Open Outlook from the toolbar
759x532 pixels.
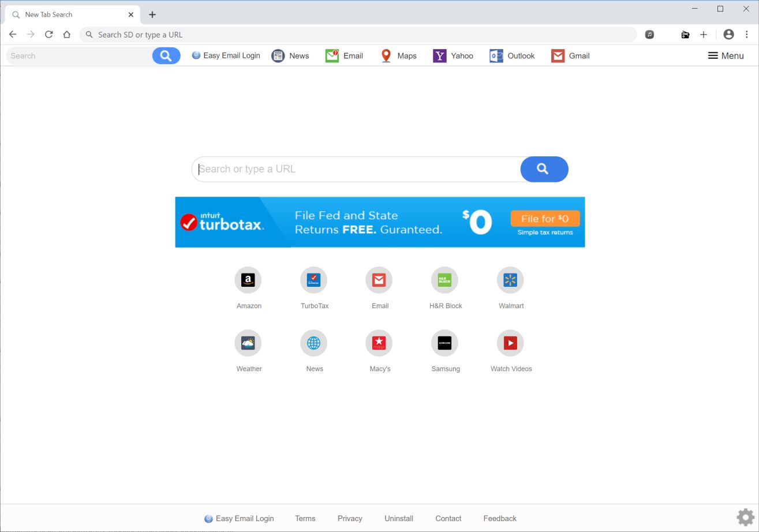pos(512,55)
